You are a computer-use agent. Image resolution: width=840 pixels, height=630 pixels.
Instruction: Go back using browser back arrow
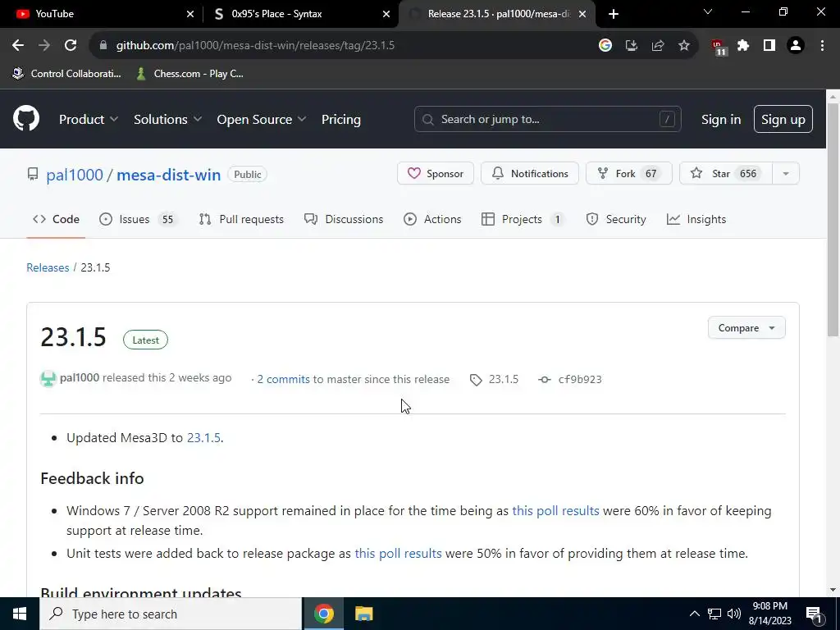pyautogui.click(x=18, y=46)
